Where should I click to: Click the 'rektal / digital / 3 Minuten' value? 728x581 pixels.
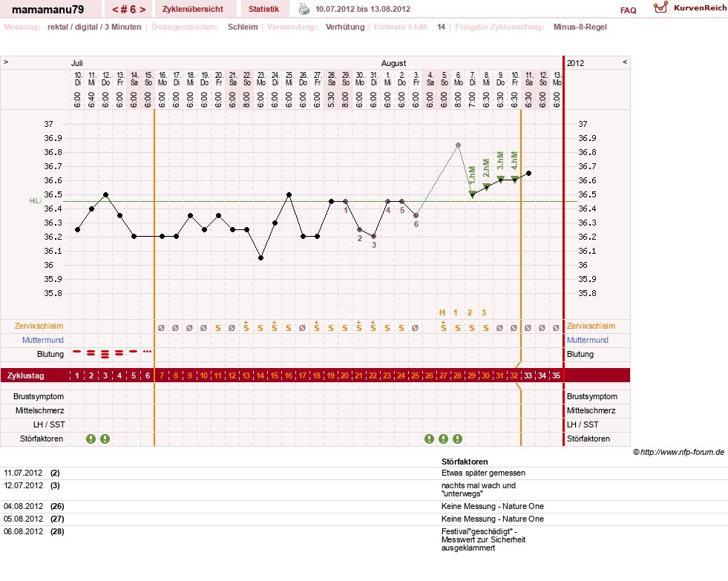(x=94, y=27)
